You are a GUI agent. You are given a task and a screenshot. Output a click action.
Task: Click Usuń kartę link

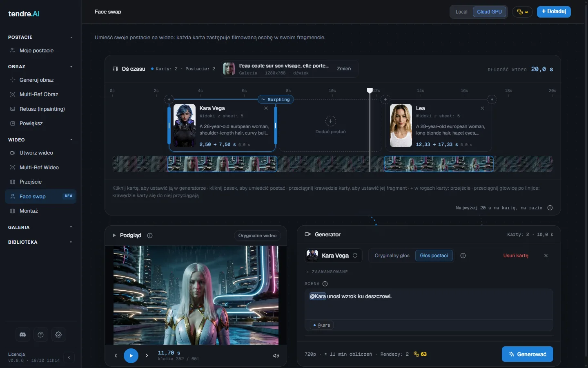pos(516,256)
